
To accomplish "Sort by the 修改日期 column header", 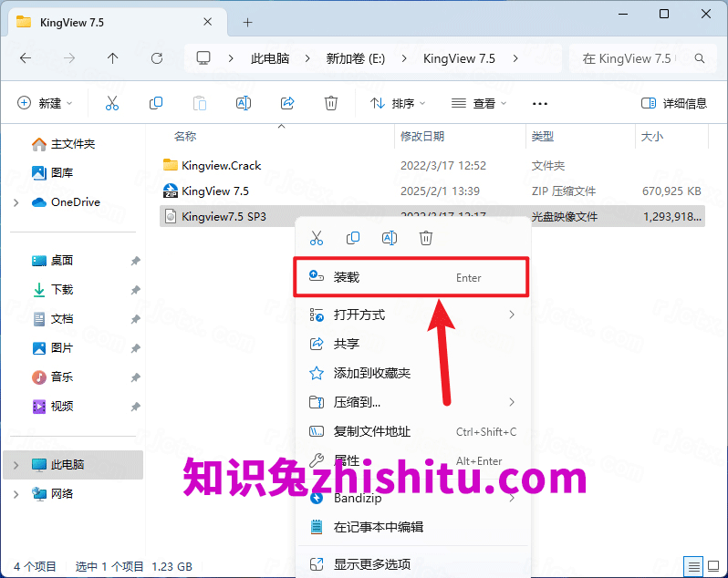I will [422, 137].
